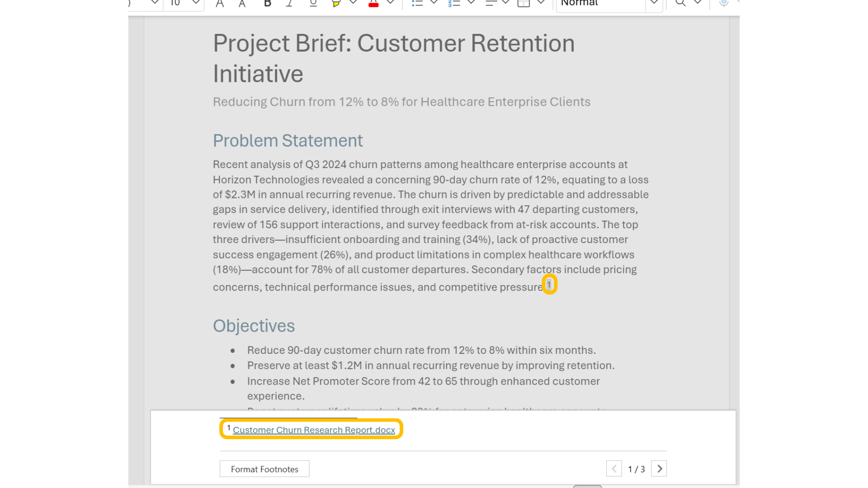Click the paragraph alignment icon
This screenshot has width=868, height=488.
click(491, 4)
